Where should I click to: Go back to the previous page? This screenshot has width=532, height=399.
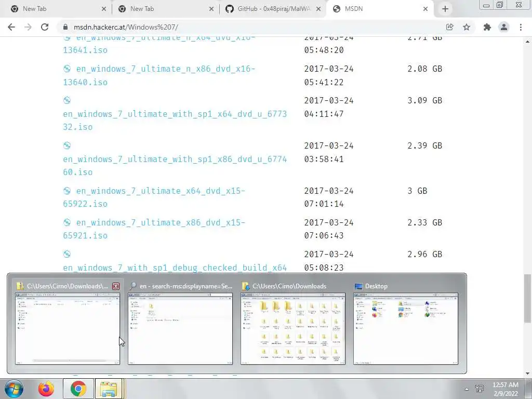[11, 27]
